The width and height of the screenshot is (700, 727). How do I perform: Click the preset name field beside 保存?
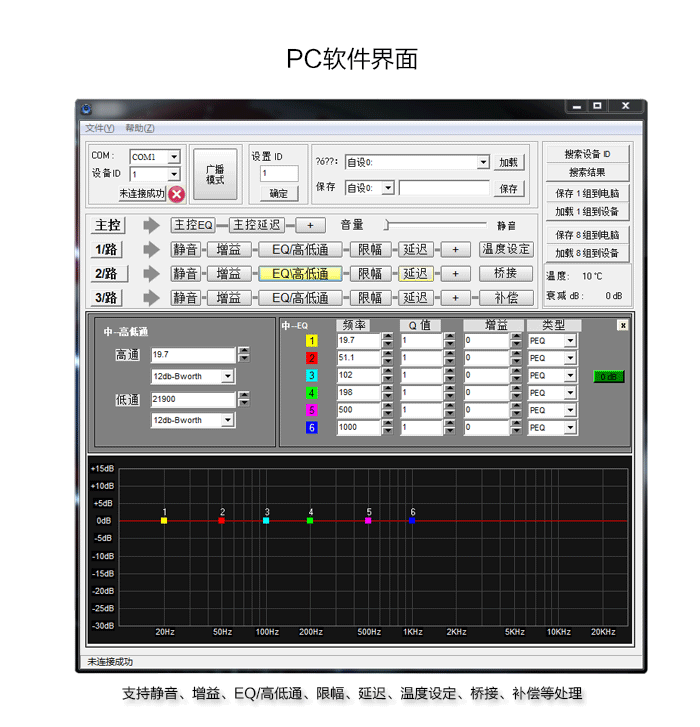pos(444,188)
